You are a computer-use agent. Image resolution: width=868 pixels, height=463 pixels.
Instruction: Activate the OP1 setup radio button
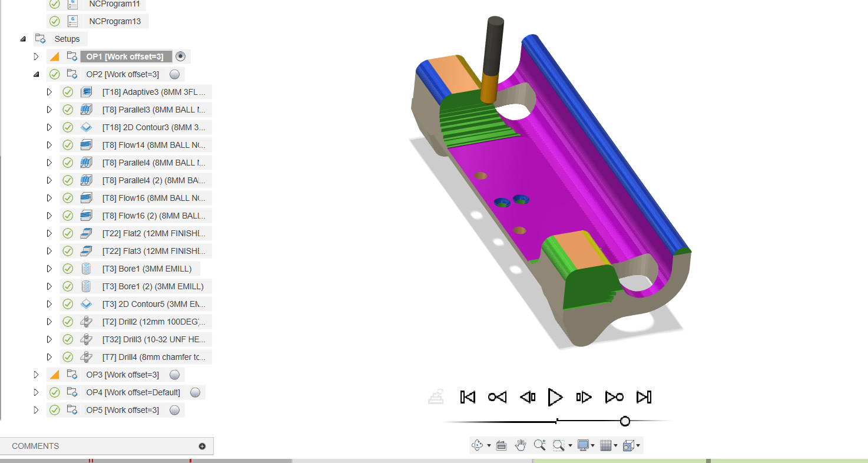(181, 57)
